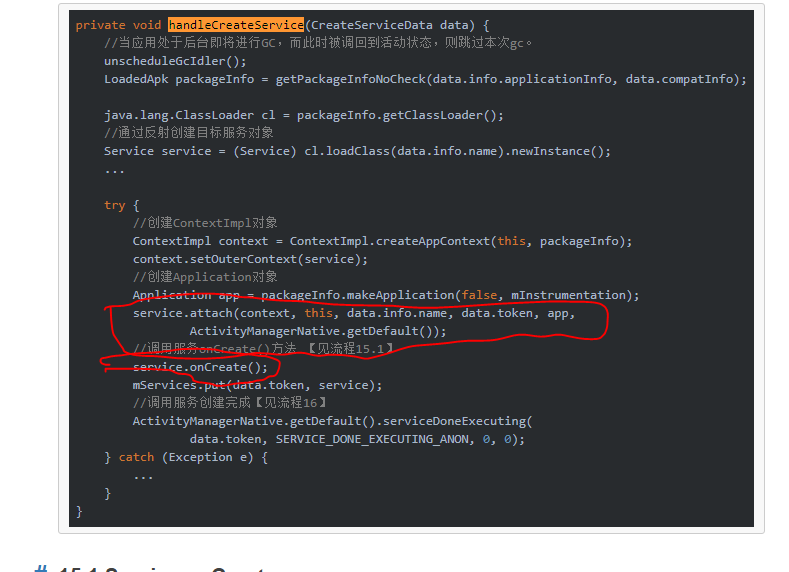This screenshot has width=789, height=572.
Task: Click the highlighted handleCreateService method name
Action: [x=236, y=25]
